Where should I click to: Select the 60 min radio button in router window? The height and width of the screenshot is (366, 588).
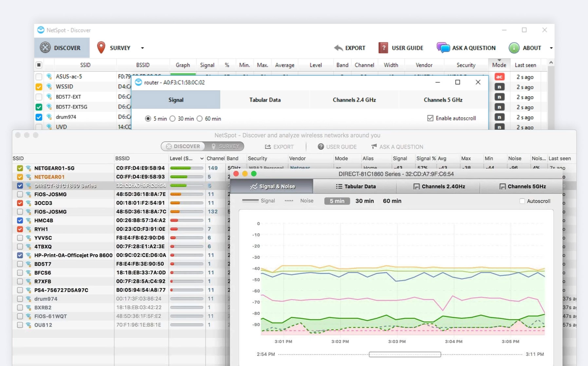point(200,119)
